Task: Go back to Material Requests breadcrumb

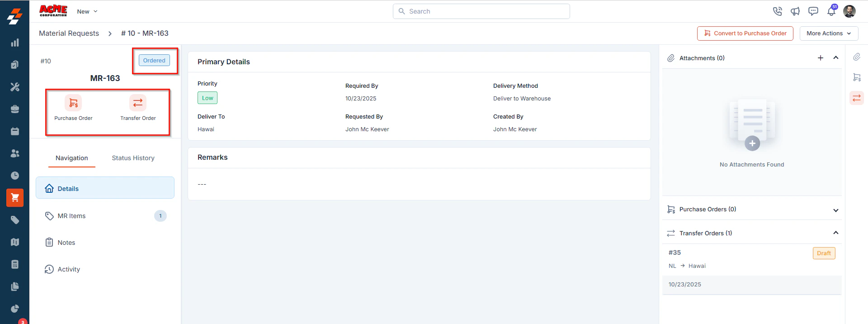Action: click(69, 33)
